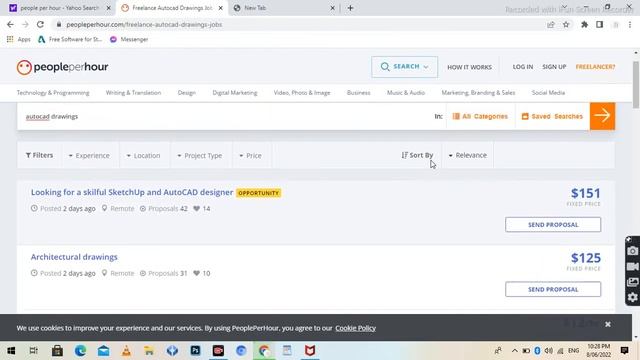The height and width of the screenshot is (360, 640).
Task: Open the All Categories selector
Action: click(x=480, y=116)
